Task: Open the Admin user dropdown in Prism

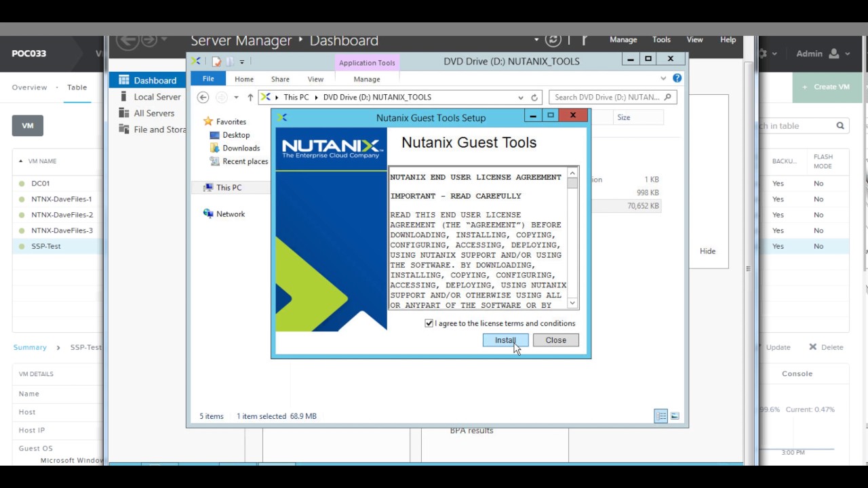Action: 823,54
